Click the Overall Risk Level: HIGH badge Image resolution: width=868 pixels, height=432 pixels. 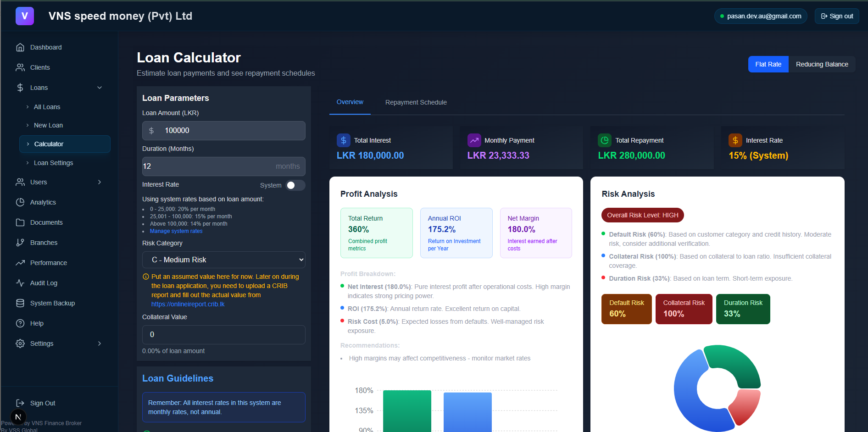tap(643, 215)
